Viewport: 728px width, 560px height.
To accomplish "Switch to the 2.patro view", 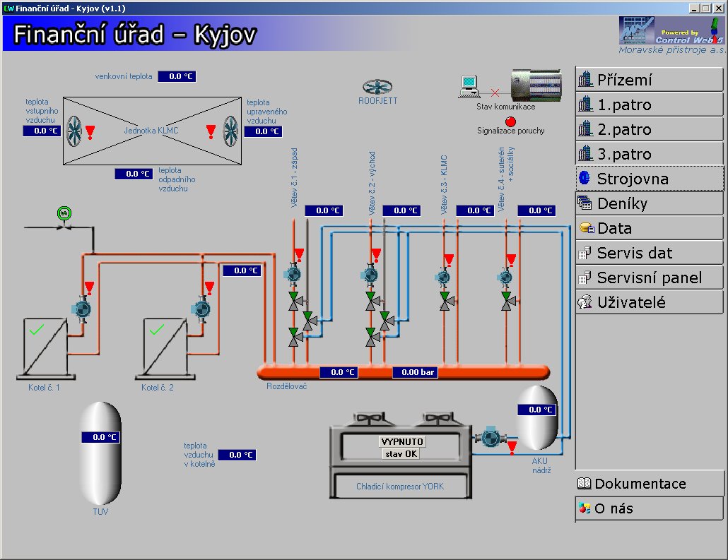I will [x=650, y=129].
